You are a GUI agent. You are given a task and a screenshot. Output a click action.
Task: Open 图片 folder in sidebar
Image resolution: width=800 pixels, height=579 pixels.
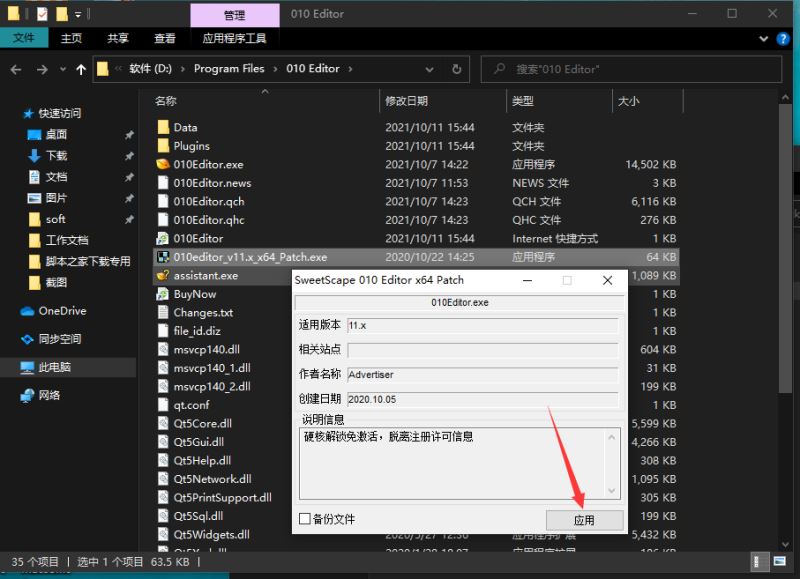pyautogui.click(x=56, y=198)
